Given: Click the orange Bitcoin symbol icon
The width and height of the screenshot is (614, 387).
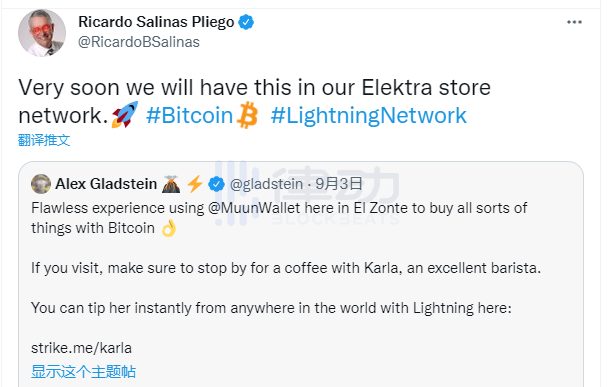Looking at the screenshot, I should [x=248, y=115].
